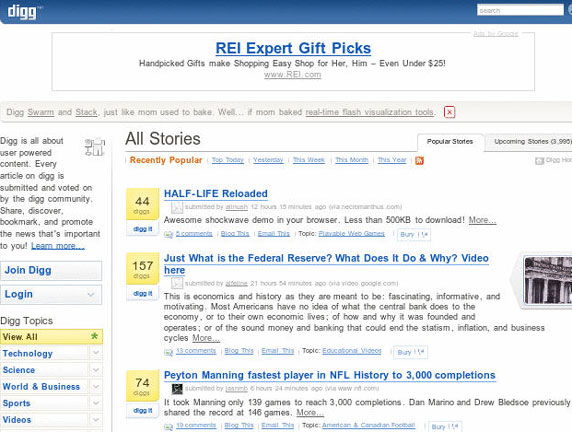The image size is (572, 432).
Task: Click comments bubble icon on Federal Reserve story
Action: 168,352
